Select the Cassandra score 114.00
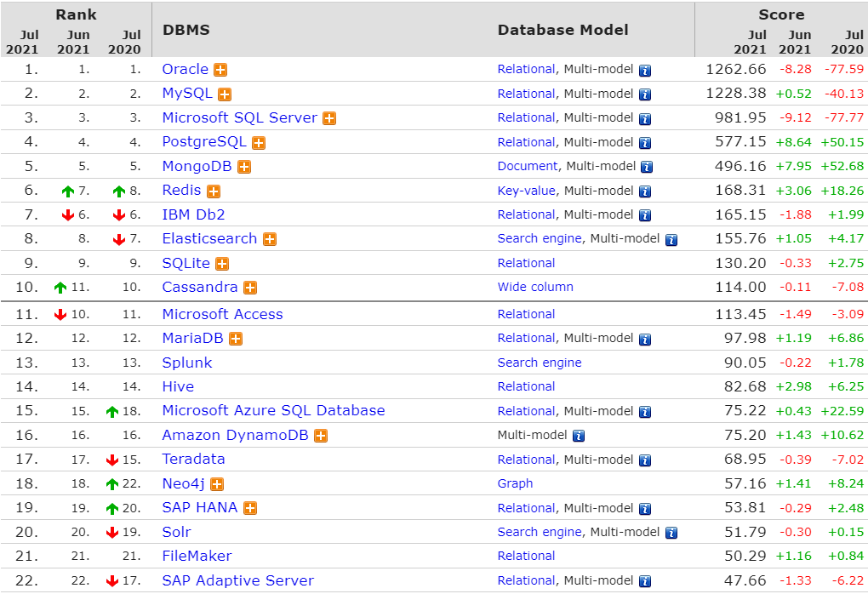868x594 pixels. click(740, 287)
